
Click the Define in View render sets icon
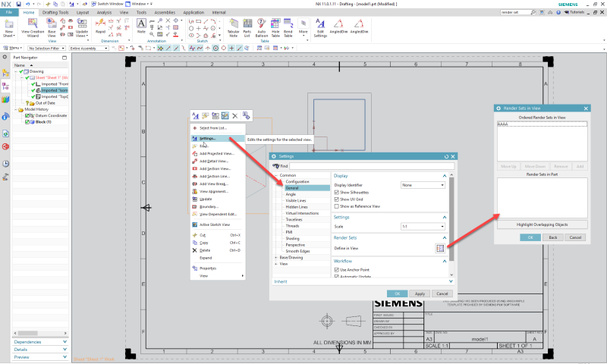tap(440, 248)
